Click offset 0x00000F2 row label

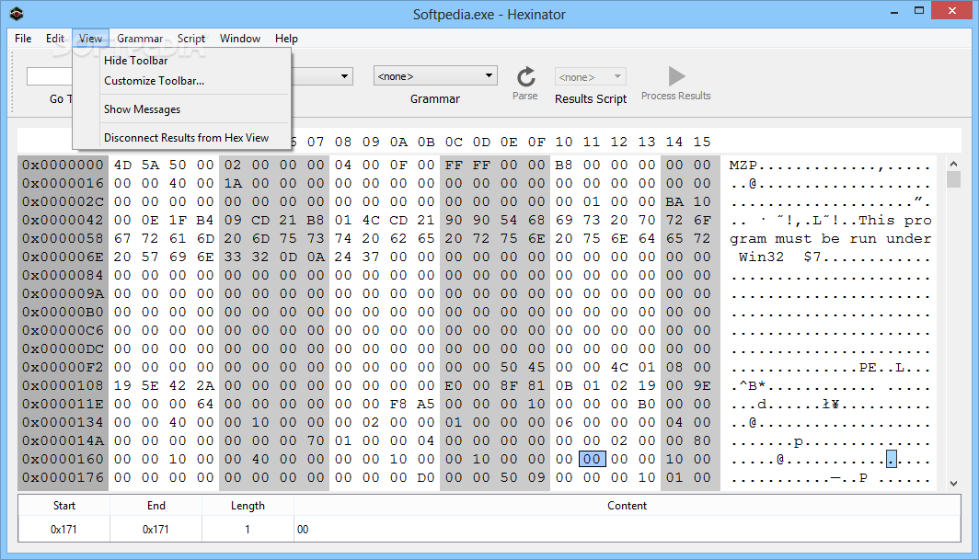63,367
